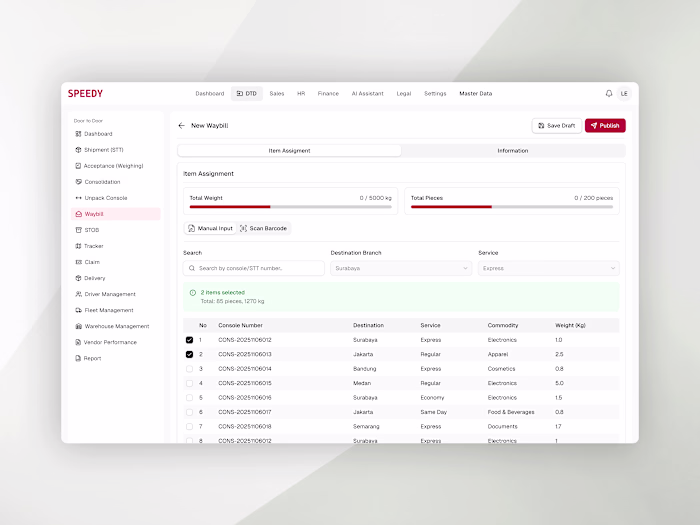
Task: Uncheck the CONS-20251106013 row checkbox
Action: pos(189,354)
